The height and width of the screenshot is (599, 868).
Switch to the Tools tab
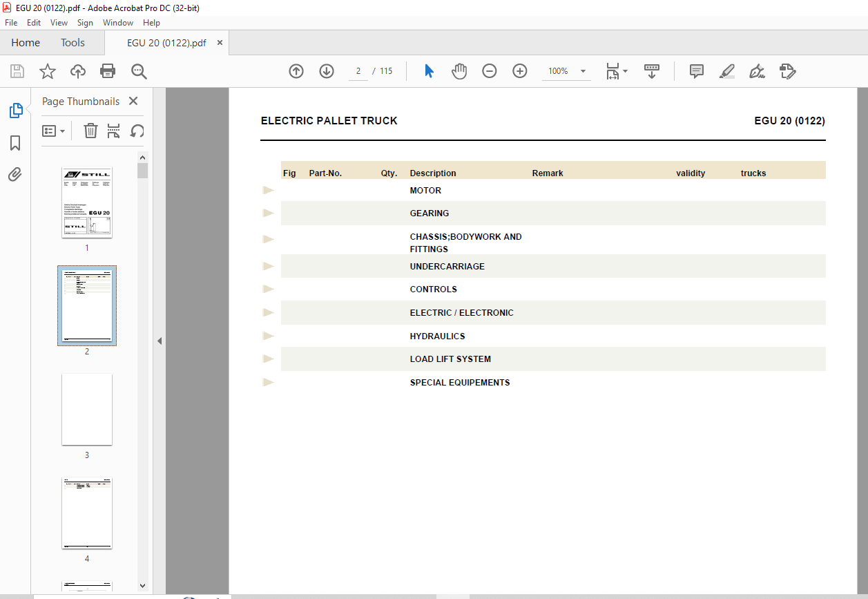tap(73, 43)
